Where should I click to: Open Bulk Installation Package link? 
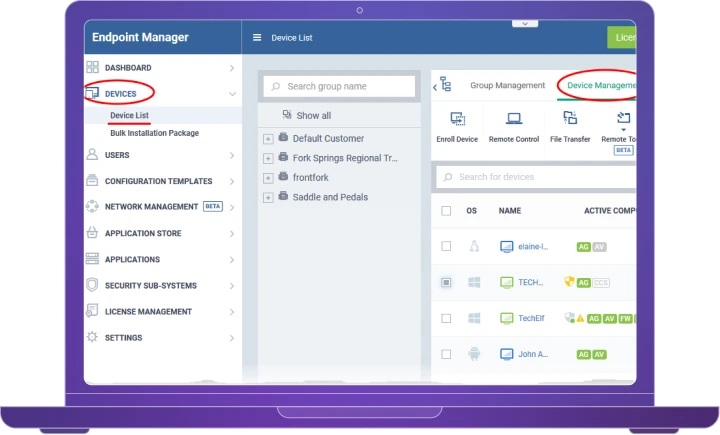pyautogui.click(x=154, y=133)
